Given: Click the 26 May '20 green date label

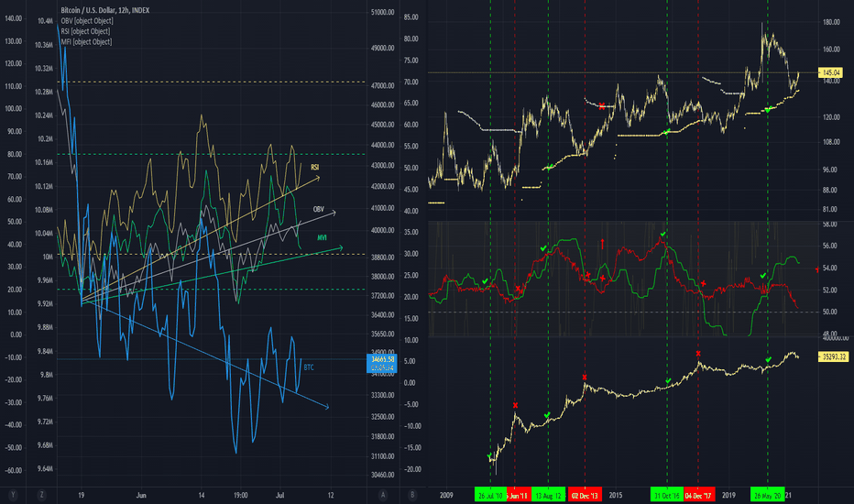Looking at the screenshot, I should coord(767,495).
